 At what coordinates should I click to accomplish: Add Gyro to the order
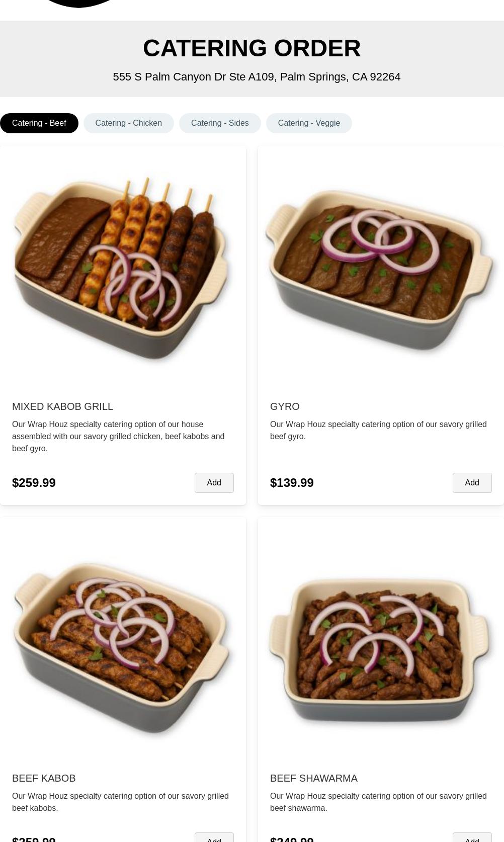(x=472, y=483)
